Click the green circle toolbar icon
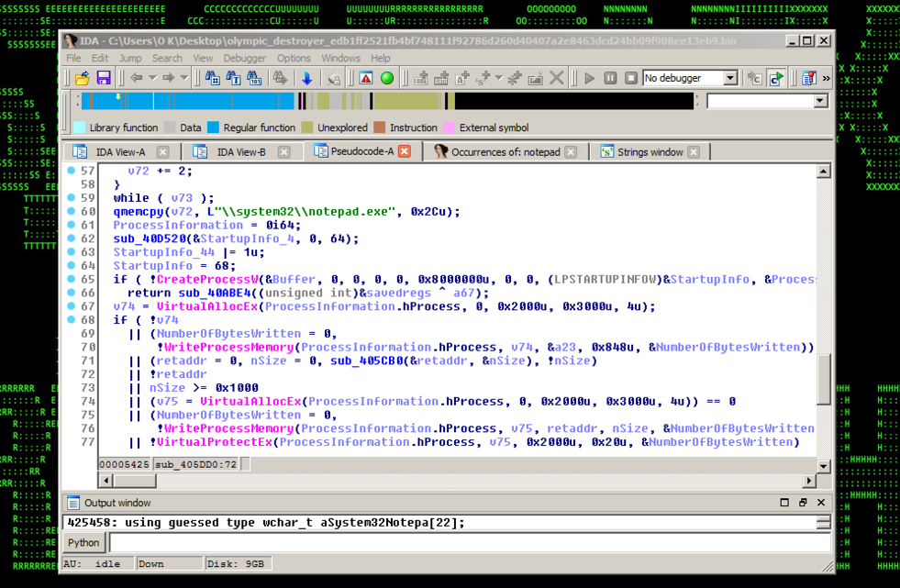Screen dimensions: 900x588 pos(387,79)
